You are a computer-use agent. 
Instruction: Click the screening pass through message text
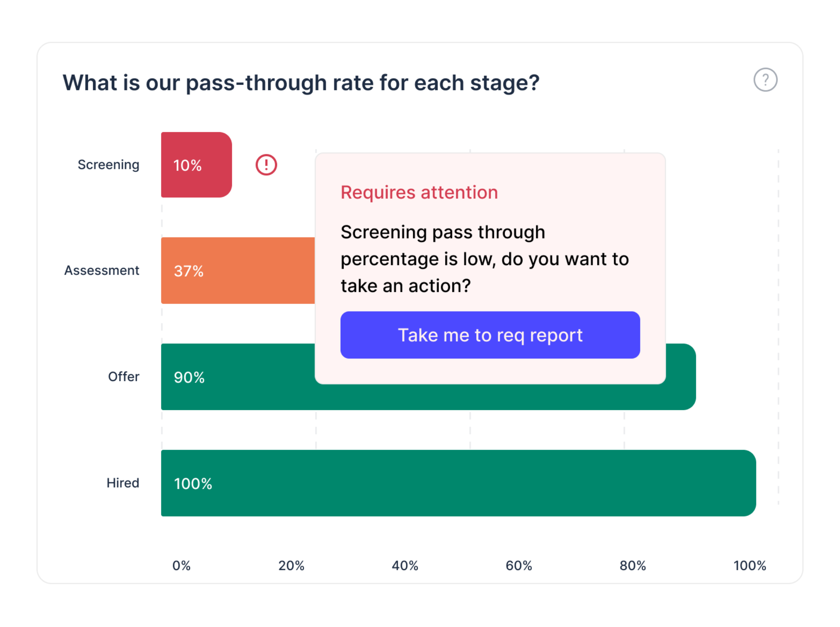[x=484, y=259]
